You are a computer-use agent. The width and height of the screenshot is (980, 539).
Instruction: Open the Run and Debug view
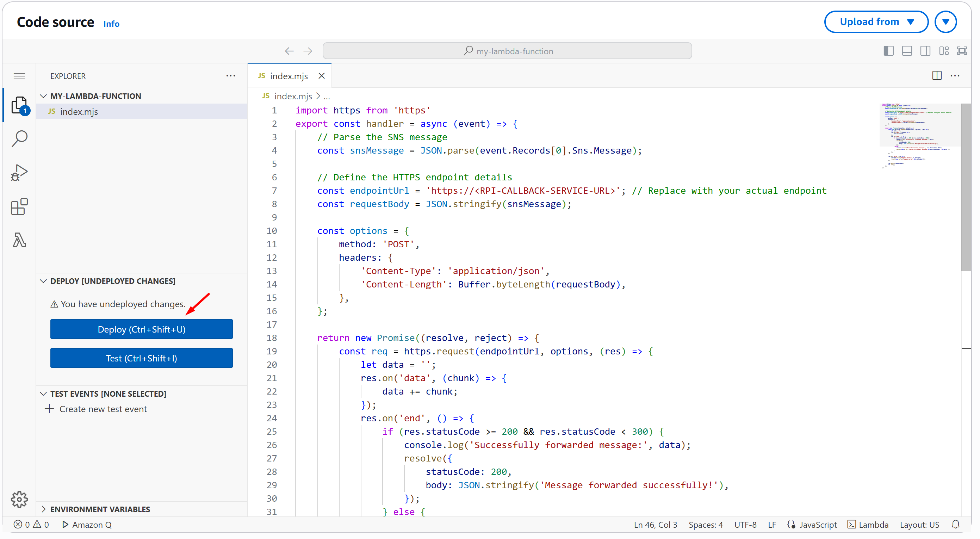tap(19, 172)
